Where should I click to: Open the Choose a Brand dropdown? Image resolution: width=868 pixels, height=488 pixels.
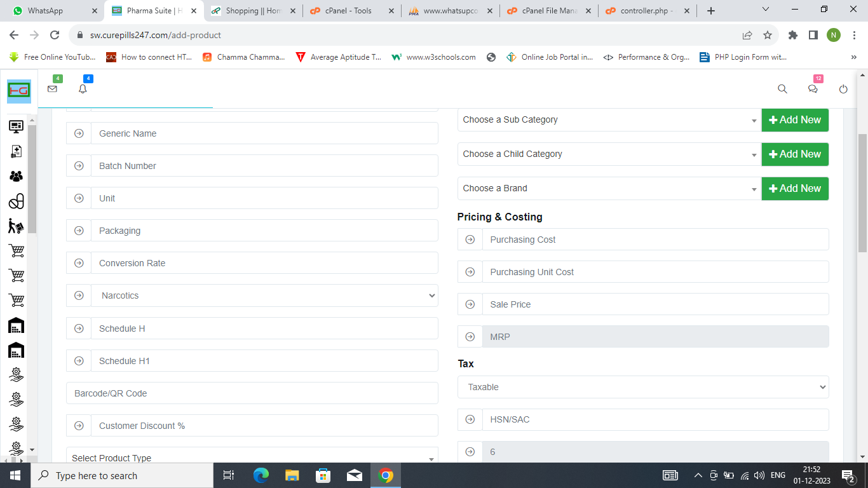pos(609,188)
